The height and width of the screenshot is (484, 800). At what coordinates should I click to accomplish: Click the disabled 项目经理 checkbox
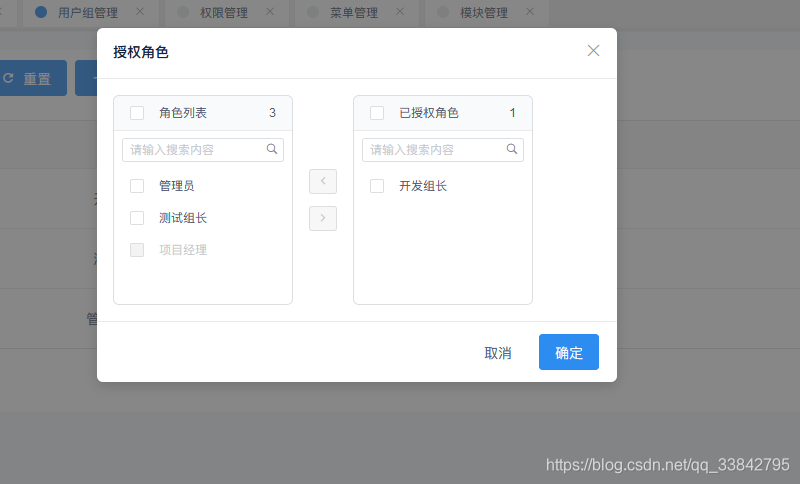click(137, 250)
